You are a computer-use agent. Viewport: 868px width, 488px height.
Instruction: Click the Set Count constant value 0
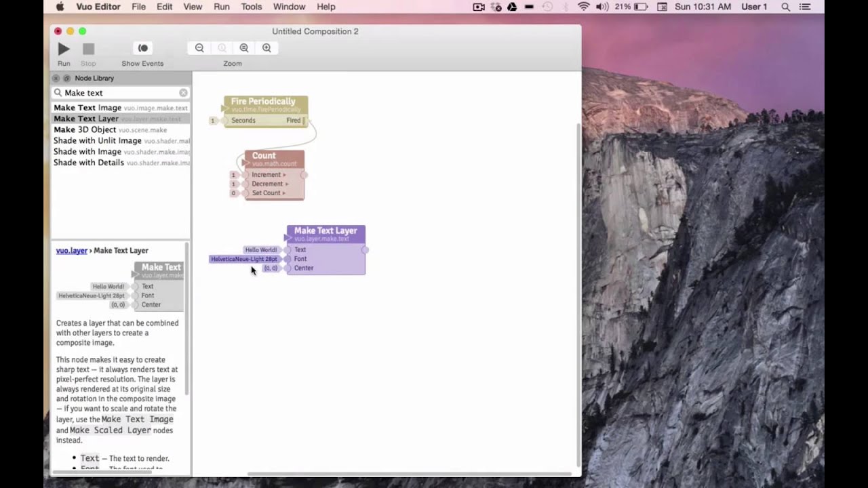[x=233, y=193]
